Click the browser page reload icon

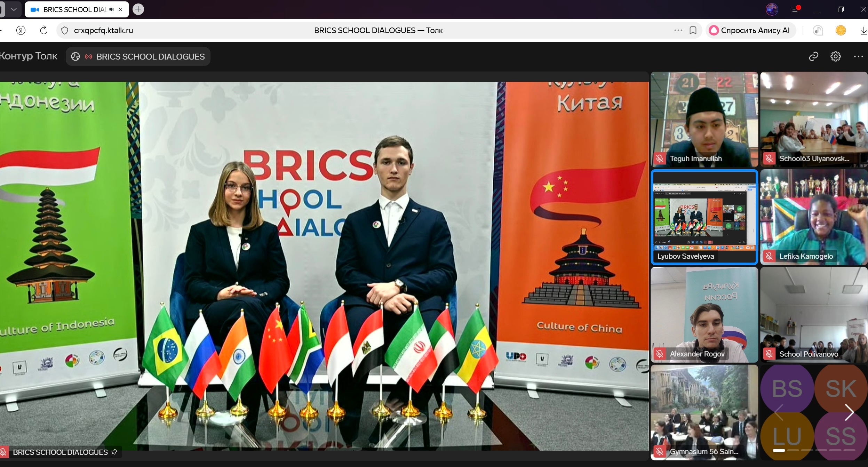click(44, 30)
